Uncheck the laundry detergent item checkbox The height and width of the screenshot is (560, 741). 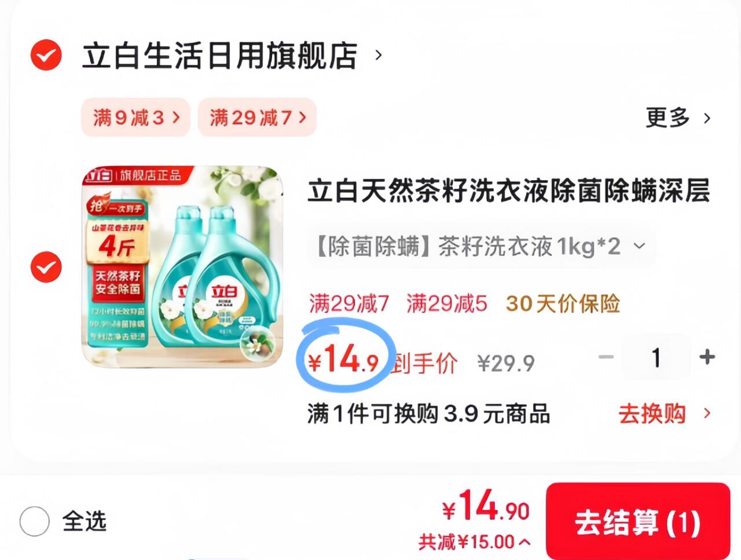coord(46,267)
